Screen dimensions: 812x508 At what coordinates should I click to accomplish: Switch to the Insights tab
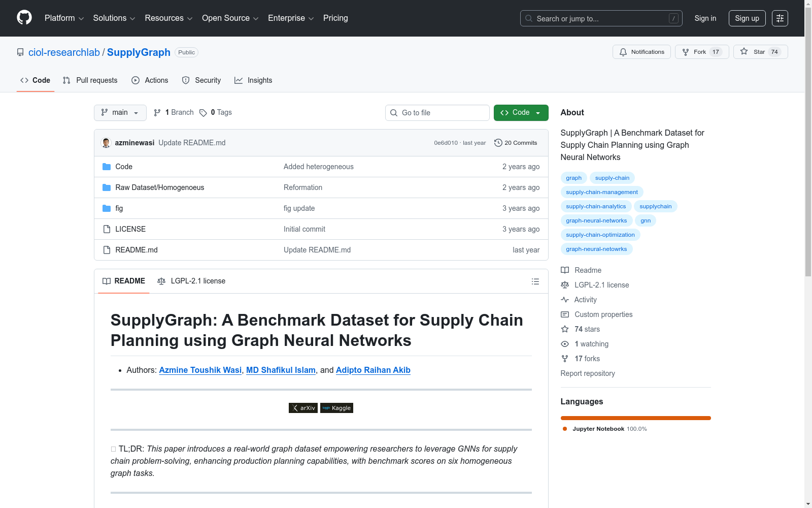click(253, 80)
